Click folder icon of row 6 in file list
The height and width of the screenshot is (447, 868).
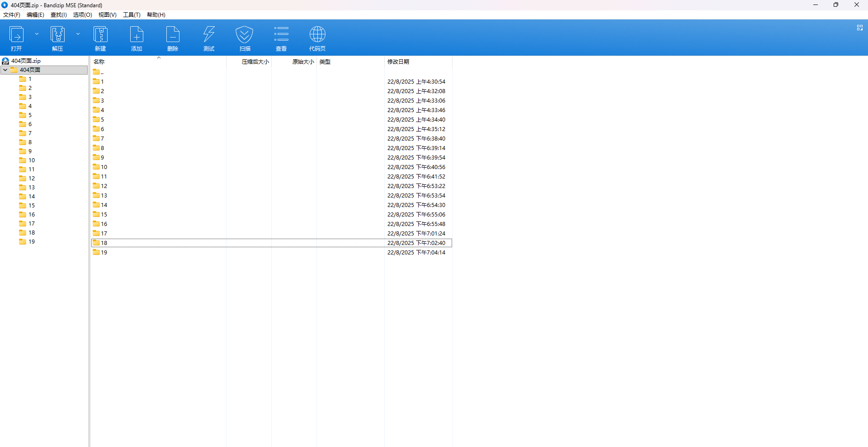96,129
